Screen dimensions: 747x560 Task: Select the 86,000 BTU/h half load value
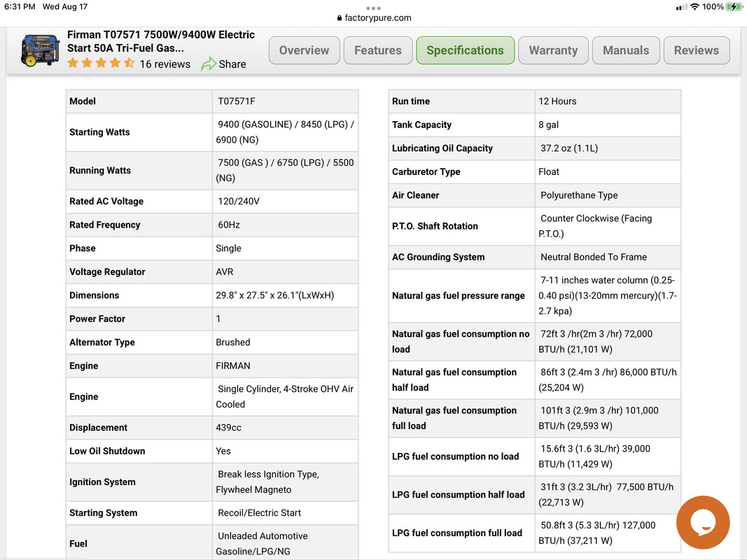click(608, 379)
